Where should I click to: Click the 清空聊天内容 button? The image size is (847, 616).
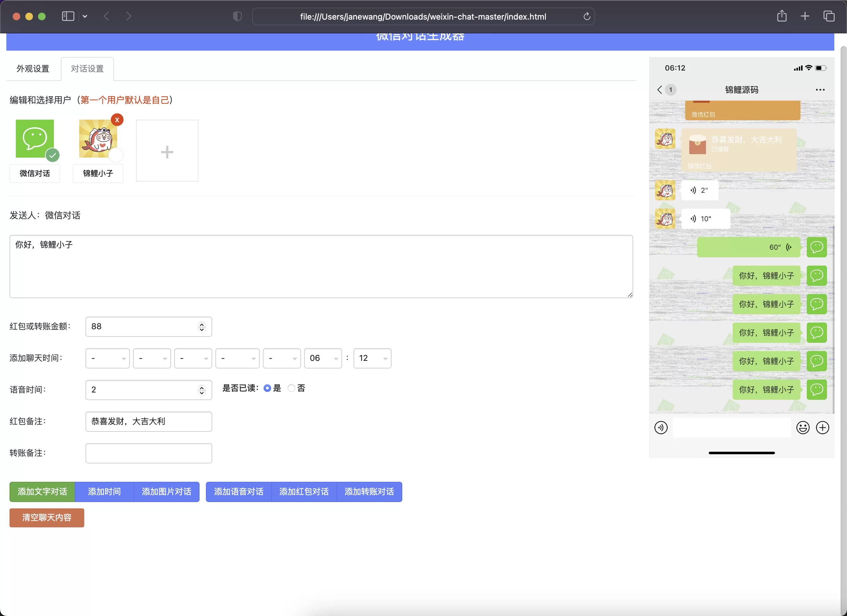coord(47,518)
